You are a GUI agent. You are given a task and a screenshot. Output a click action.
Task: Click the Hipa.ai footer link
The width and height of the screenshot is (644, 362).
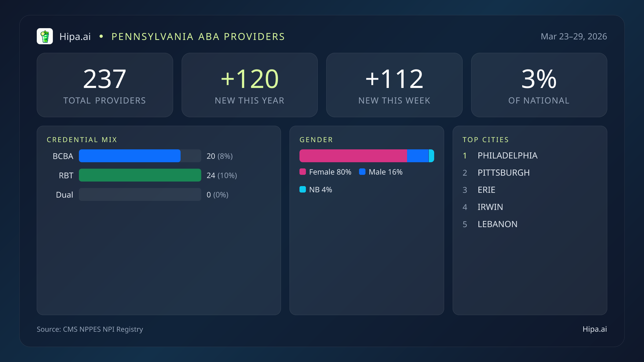click(595, 329)
